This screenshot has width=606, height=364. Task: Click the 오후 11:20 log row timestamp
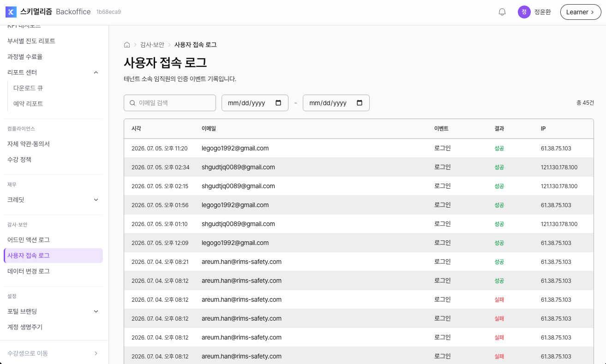point(159,149)
